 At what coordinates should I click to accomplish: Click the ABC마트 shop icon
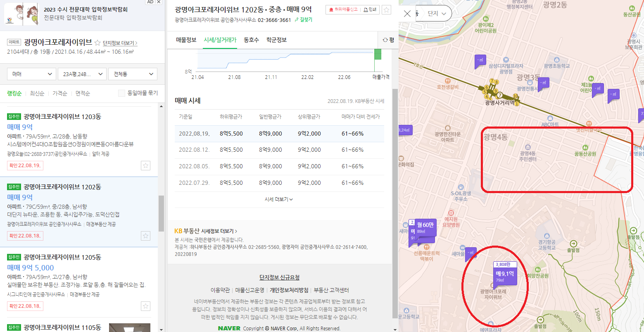pyautogui.click(x=549, y=119)
